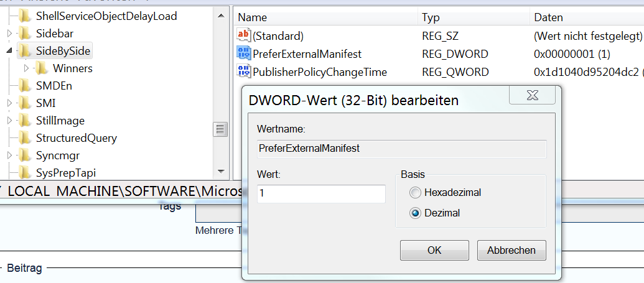644x283 pixels.
Task: Select the Hexadezimal radio button
Action: click(x=415, y=193)
